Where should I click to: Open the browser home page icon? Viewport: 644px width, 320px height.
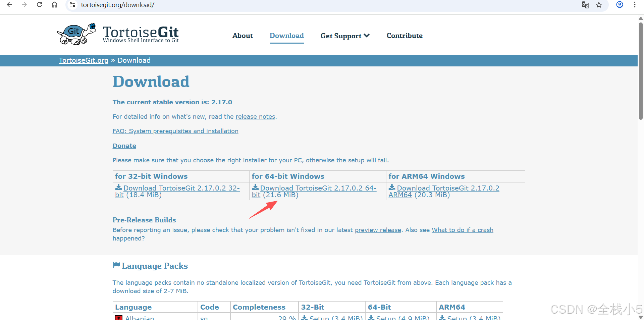tap(54, 5)
